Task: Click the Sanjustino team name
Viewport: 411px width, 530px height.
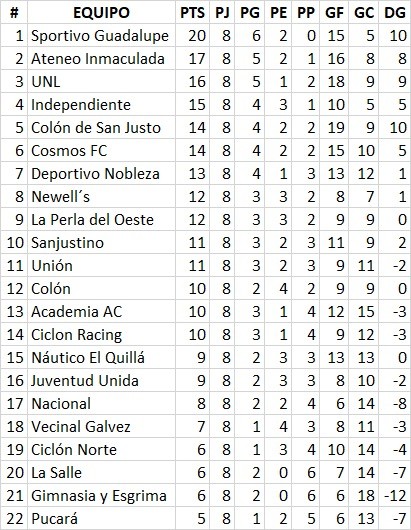Action: (67, 243)
